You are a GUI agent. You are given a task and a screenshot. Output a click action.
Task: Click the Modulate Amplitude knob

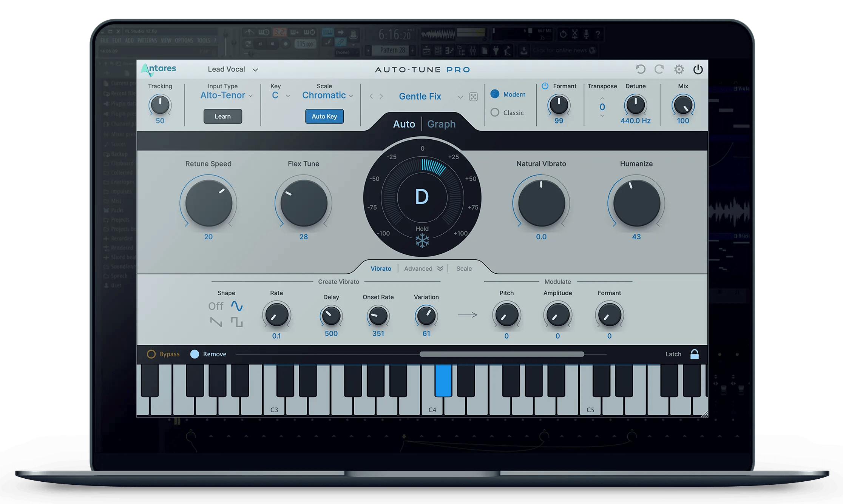(x=557, y=315)
